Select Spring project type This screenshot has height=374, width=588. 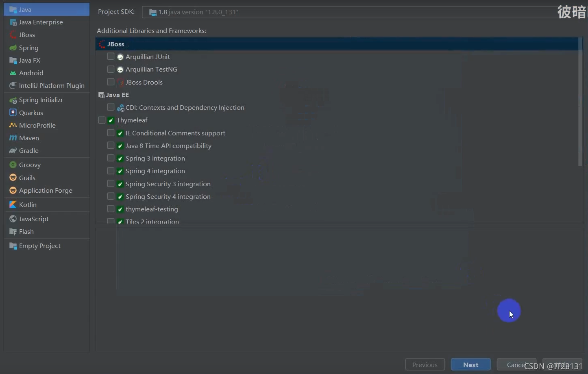pos(46,48)
